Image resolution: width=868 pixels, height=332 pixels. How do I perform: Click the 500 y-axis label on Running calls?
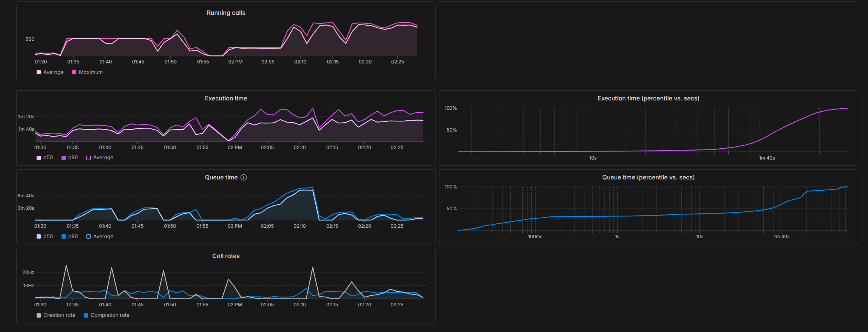pos(30,39)
